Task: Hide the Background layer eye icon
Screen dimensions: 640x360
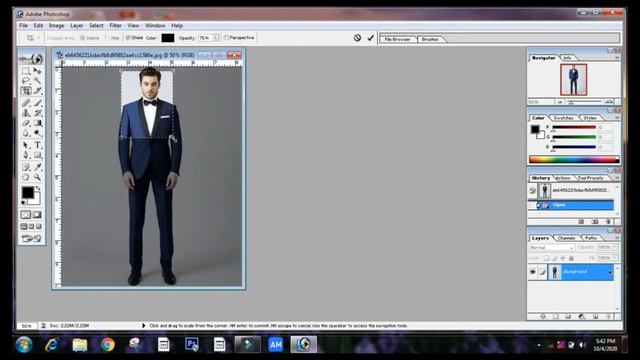Action: [x=533, y=272]
